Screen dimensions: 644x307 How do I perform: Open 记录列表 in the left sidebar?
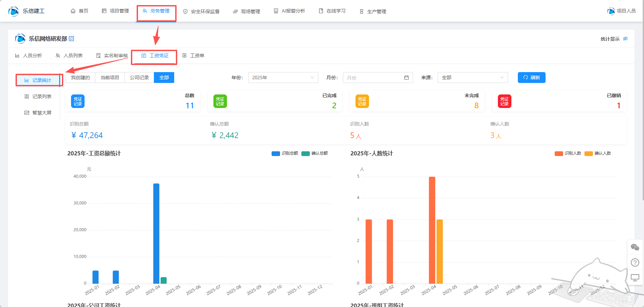(x=38, y=96)
